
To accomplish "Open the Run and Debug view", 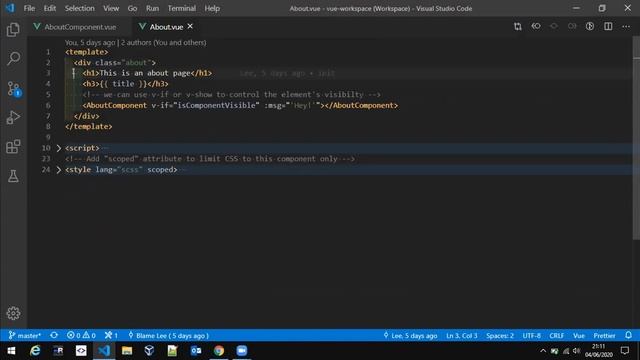I will tap(13, 118).
